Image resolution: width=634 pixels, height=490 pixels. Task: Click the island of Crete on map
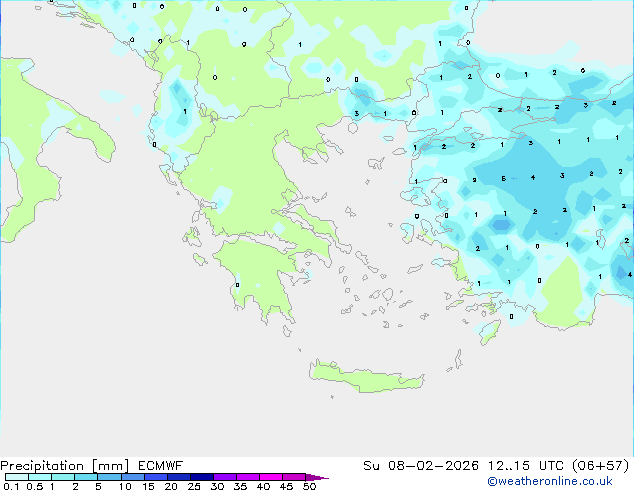coord(367,377)
